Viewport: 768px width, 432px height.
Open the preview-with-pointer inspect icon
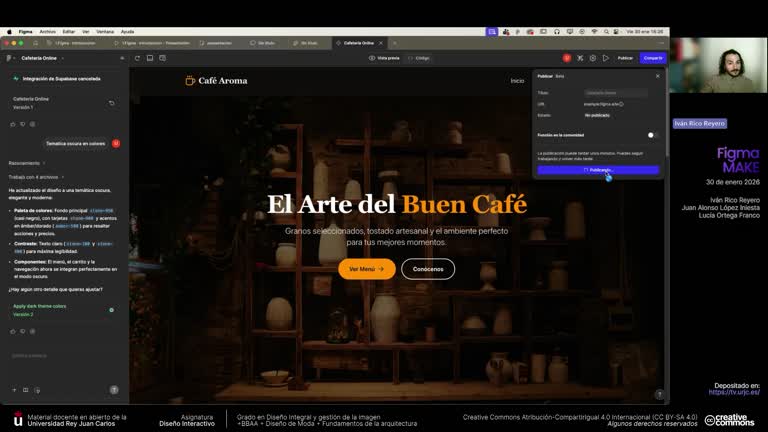(x=163, y=58)
